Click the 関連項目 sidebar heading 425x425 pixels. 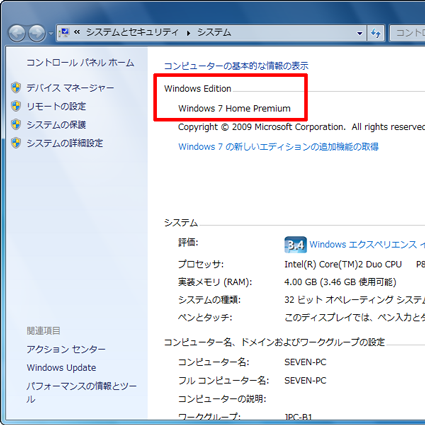44,331
